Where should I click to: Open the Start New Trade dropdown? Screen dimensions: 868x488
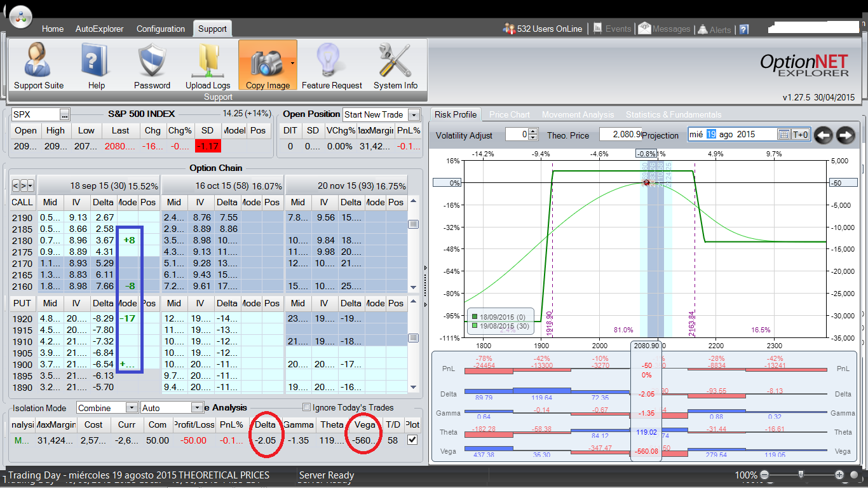(414, 115)
